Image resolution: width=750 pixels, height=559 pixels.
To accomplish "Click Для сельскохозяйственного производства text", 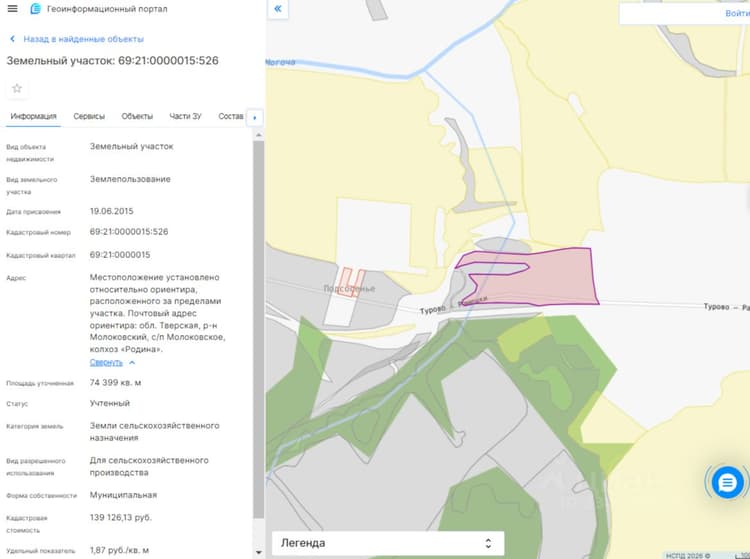I will pyautogui.click(x=149, y=467).
